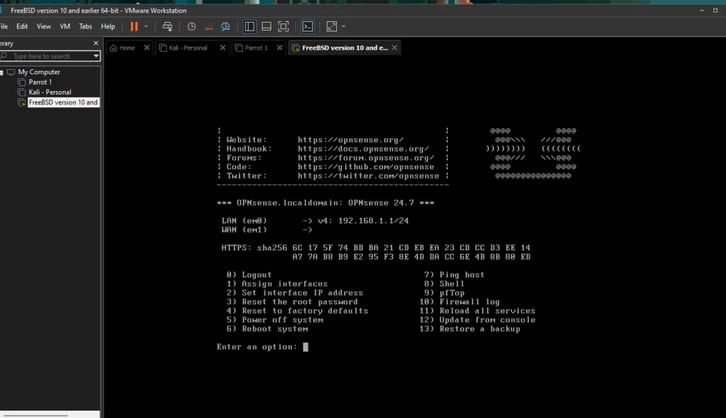Select My Computer in the library
Screen dimensions: 726x418
click(x=39, y=72)
